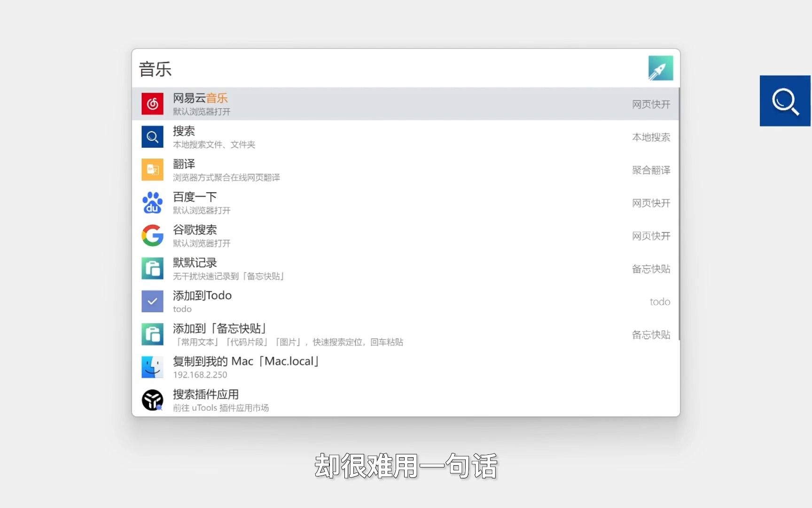Click the uTools logo on 搜索插件应用
This screenshot has height=508, width=812.
[x=152, y=400]
